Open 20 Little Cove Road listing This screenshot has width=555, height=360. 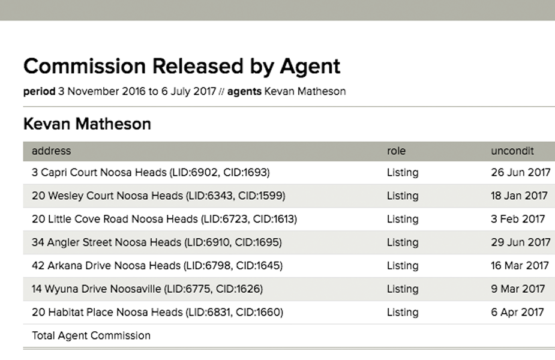pyautogui.click(x=164, y=219)
